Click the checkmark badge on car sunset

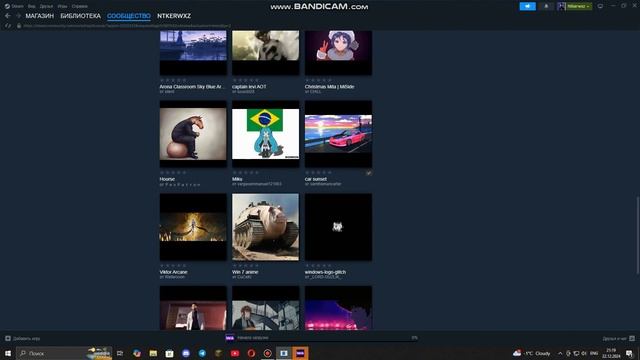tap(369, 173)
